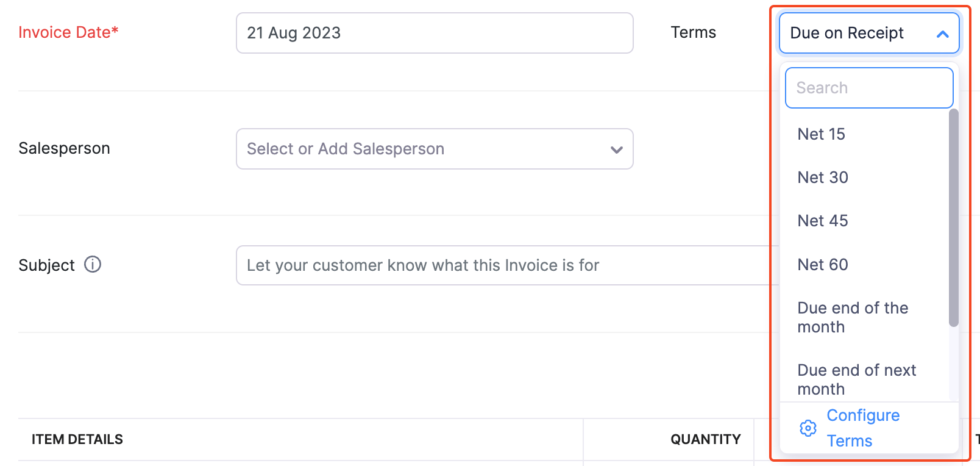Viewport: 980px width, 466px height.
Task: Select Net 15 payment terms
Action: coord(821,134)
